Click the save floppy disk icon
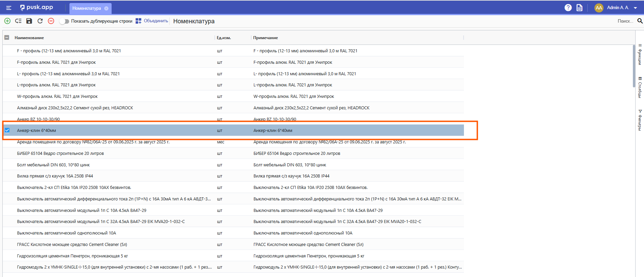The height and width of the screenshot is (277, 644). [29, 21]
